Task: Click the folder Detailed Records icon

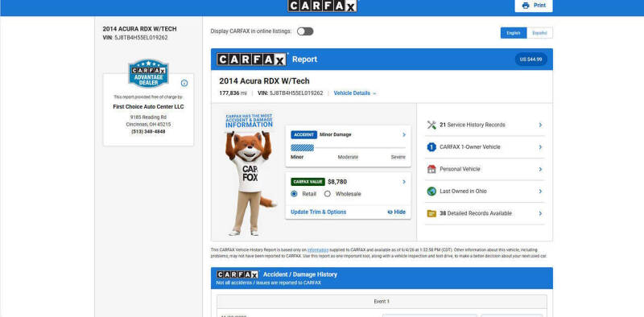Action: coord(431,213)
